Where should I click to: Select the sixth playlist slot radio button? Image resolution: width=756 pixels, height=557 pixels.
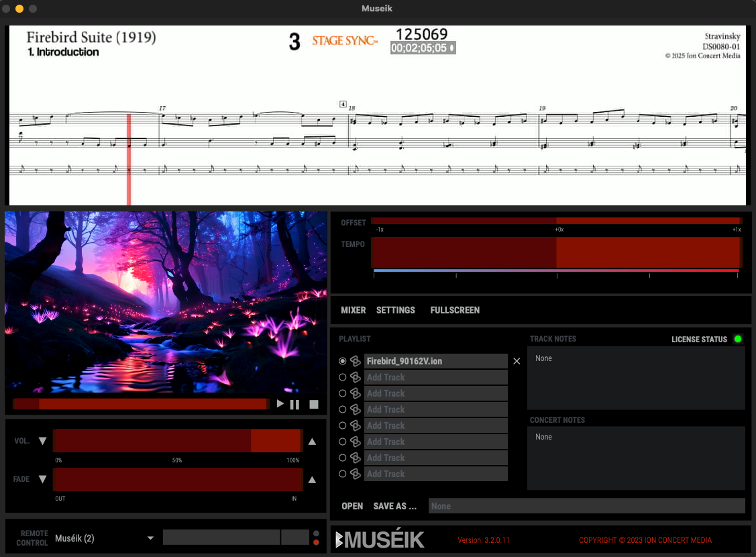[x=342, y=442]
